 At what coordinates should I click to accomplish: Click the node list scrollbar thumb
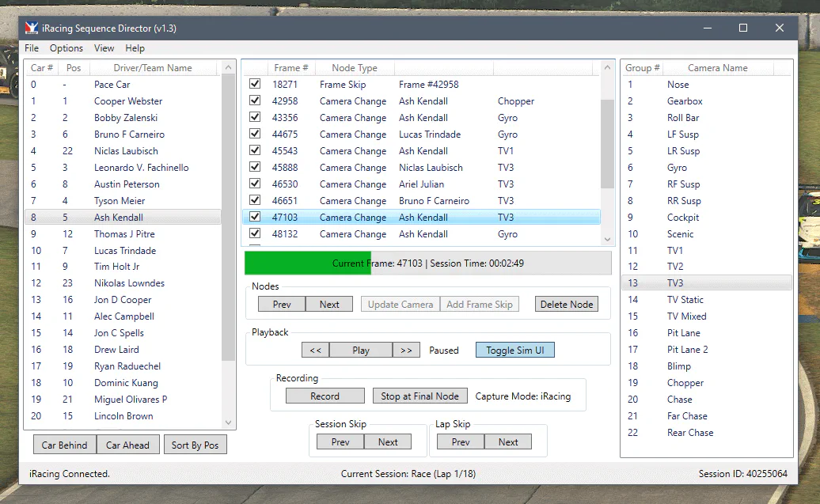pos(607,144)
